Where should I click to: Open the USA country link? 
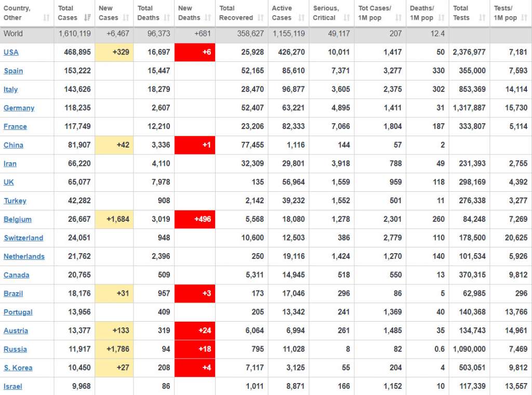pyautogui.click(x=11, y=52)
